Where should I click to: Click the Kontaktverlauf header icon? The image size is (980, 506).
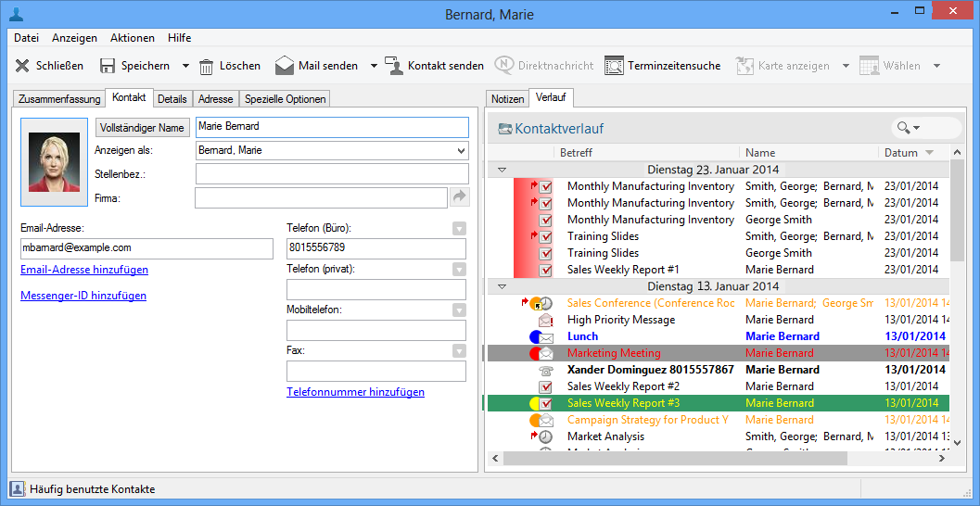(504, 130)
